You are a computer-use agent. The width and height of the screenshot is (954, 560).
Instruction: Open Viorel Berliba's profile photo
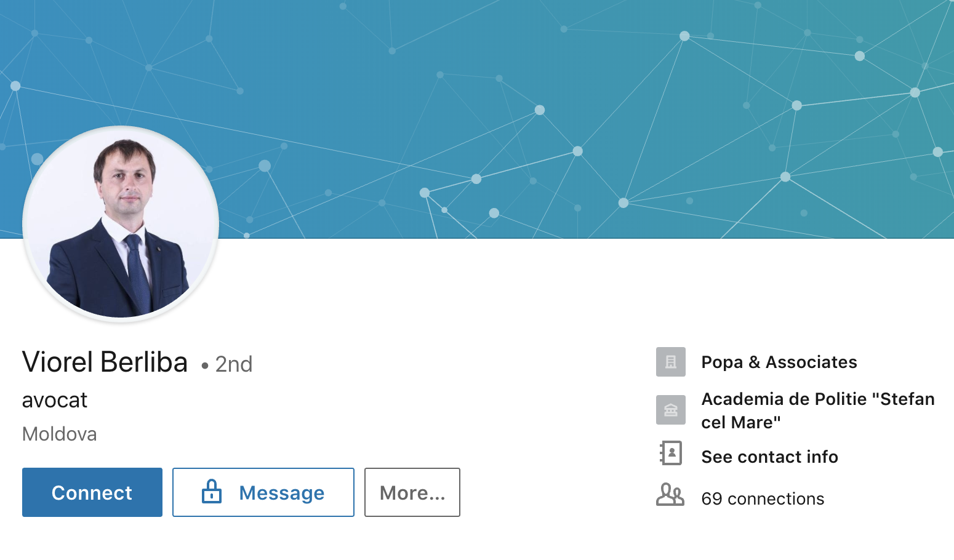121,224
